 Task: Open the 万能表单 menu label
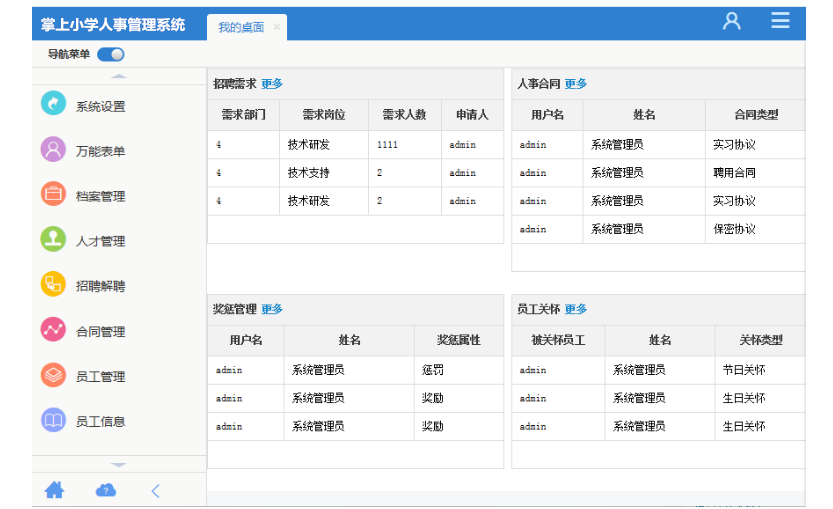pos(100,151)
